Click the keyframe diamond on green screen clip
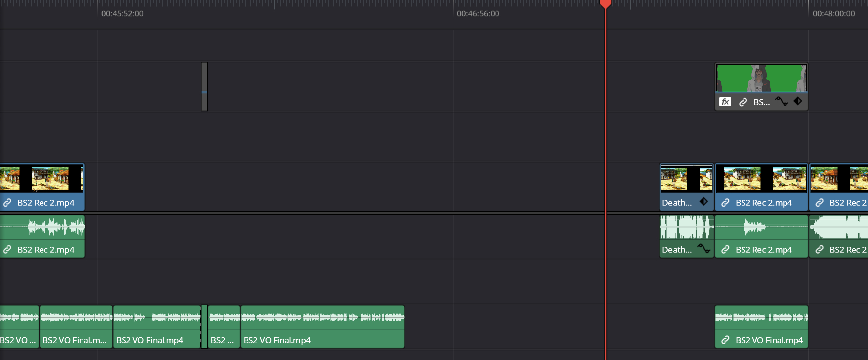868x360 pixels. click(798, 101)
